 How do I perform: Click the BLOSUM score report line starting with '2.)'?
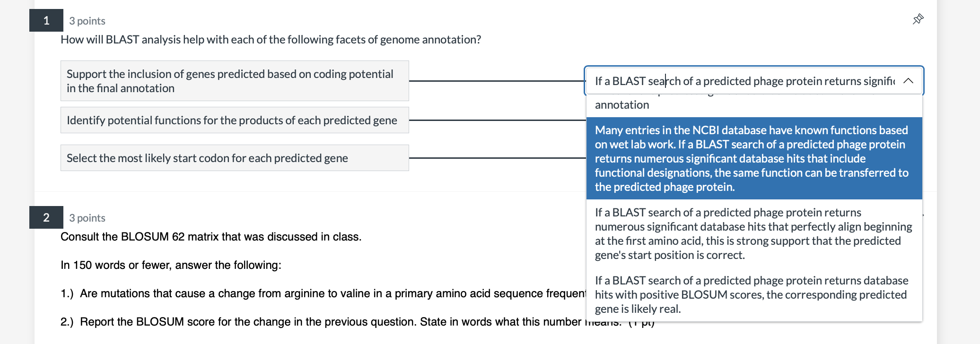pos(284,322)
